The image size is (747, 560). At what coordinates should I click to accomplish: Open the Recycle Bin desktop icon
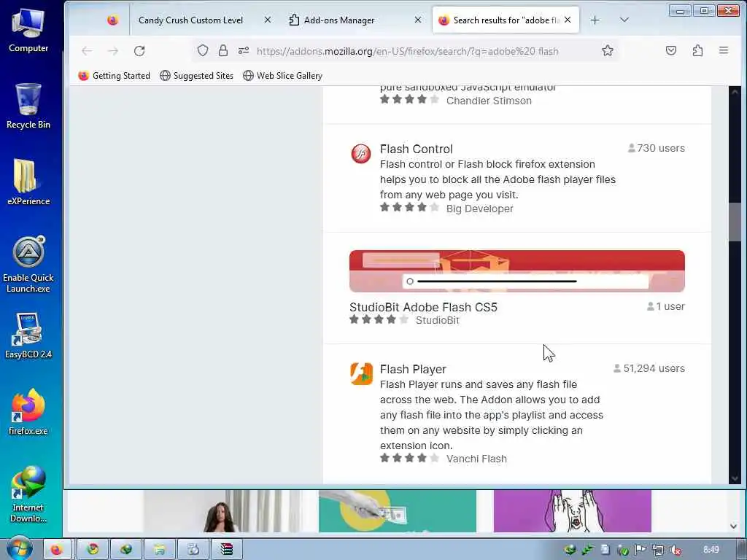[x=28, y=106]
